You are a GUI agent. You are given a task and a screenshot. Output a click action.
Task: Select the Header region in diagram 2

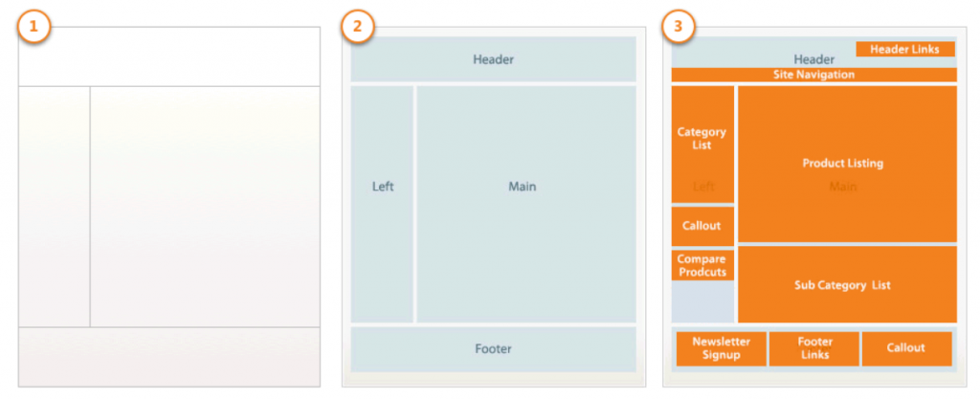[x=493, y=59]
